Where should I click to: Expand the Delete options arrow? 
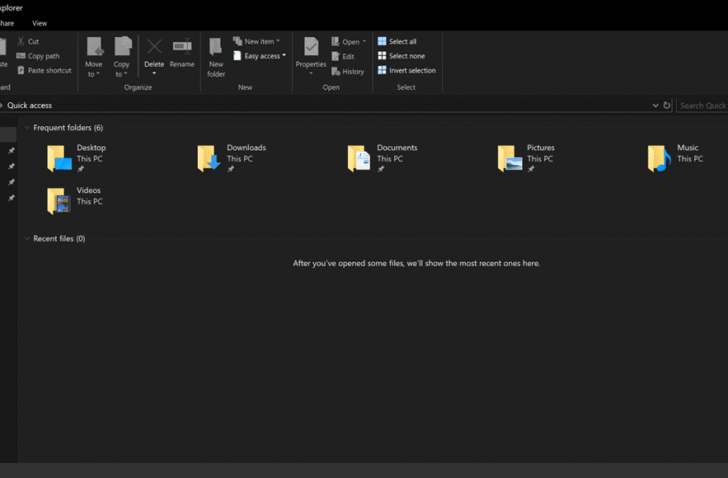pyautogui.click(x=154, y=73)
